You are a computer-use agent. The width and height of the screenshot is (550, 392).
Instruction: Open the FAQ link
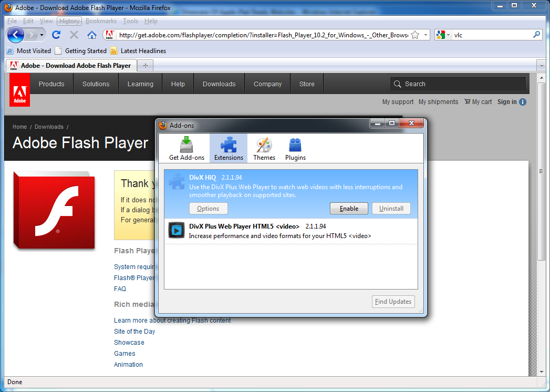pyautogui.click(x=120, y=289)
